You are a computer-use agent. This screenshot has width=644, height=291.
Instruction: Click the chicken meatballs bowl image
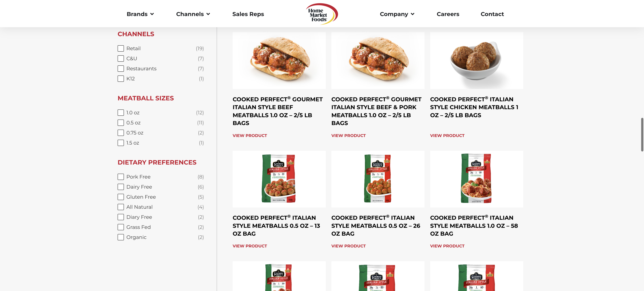tap(477, 61)
